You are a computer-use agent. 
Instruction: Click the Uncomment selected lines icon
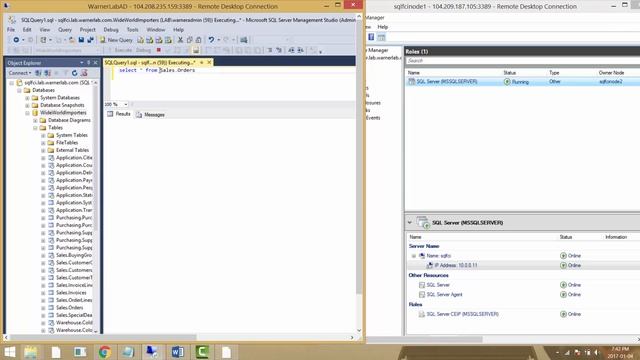[x=279, y=50]
